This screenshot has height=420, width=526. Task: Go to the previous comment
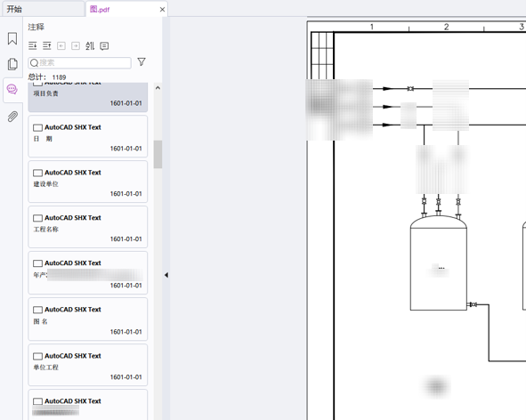pyautogui.click(x=61, y=45)
